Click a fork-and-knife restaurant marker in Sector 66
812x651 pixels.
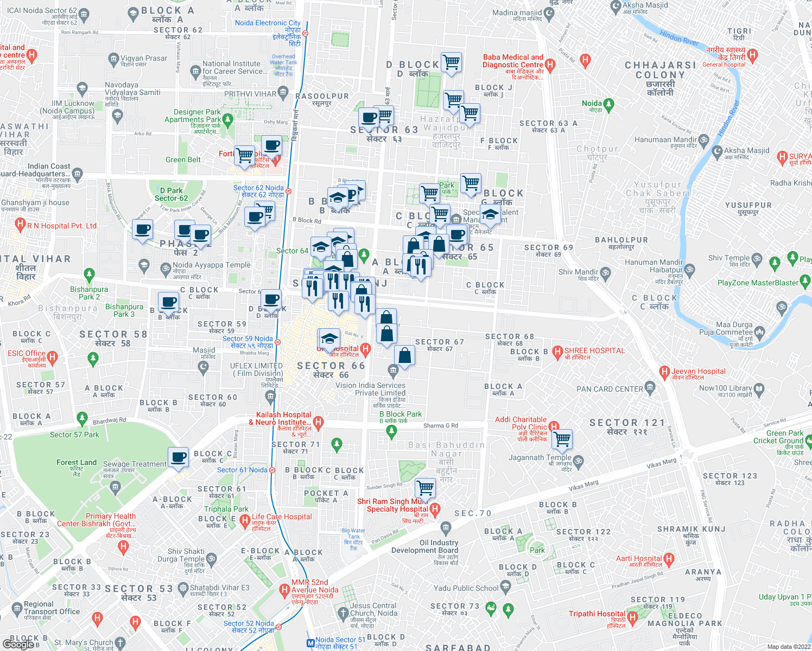(338, 298)
